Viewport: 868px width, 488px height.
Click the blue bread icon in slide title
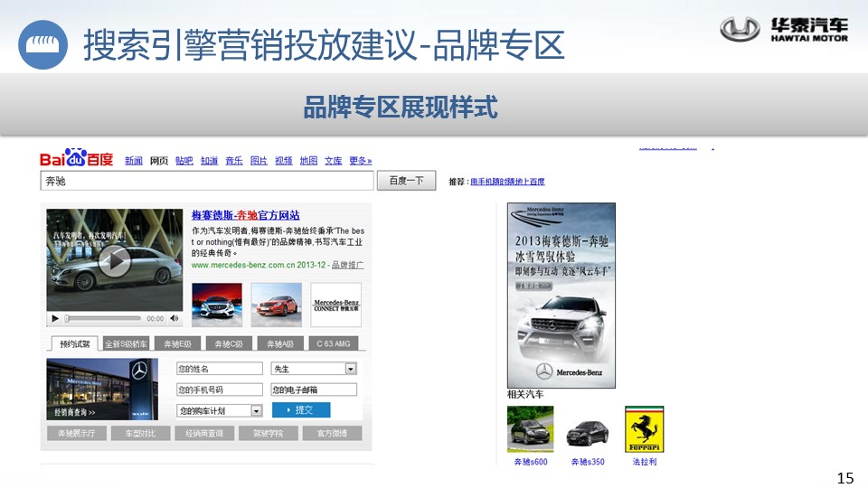[42, 45]
